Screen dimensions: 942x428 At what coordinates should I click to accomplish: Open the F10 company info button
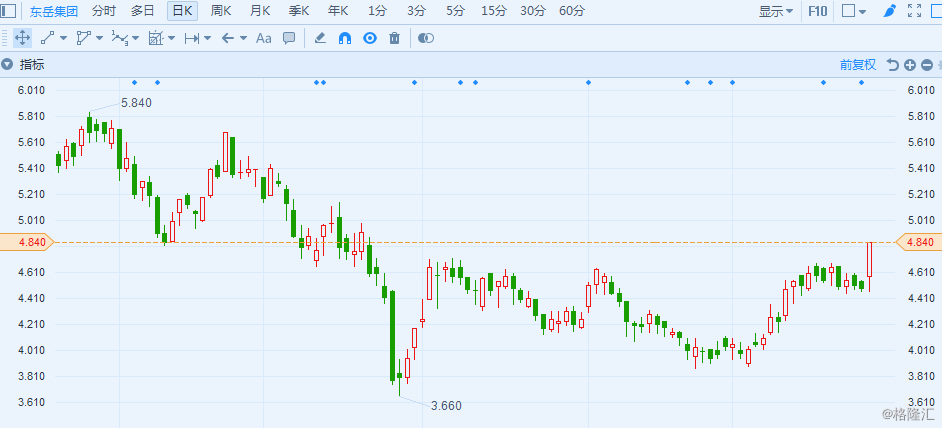click(x=818, y=11)
